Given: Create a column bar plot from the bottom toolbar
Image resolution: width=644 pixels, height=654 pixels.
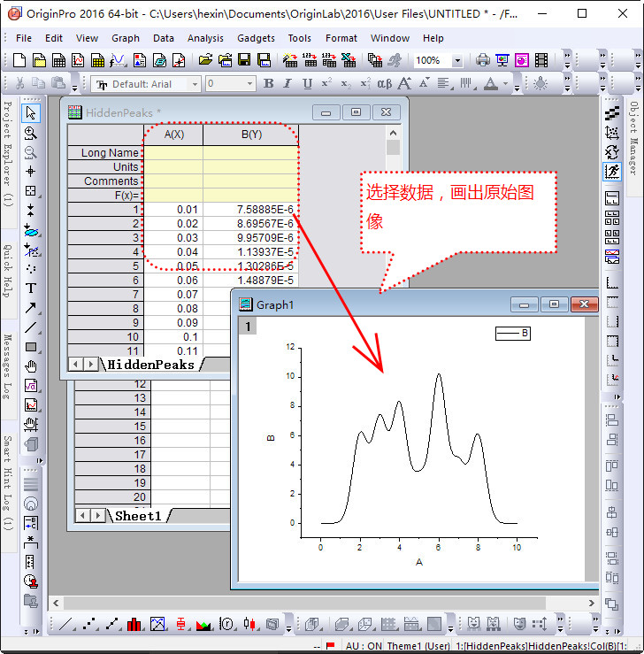Looking at the screenshot, I should point(134,624).
